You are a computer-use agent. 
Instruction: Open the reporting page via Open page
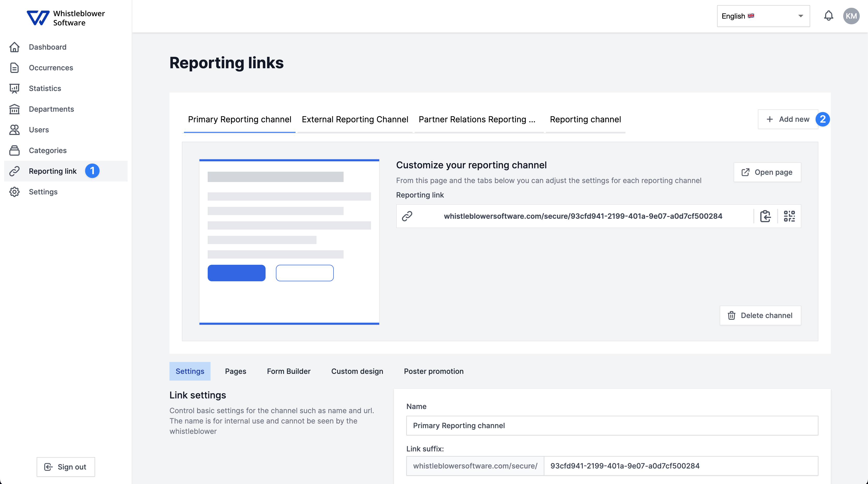pyautogui.click(x=767, y=172)
